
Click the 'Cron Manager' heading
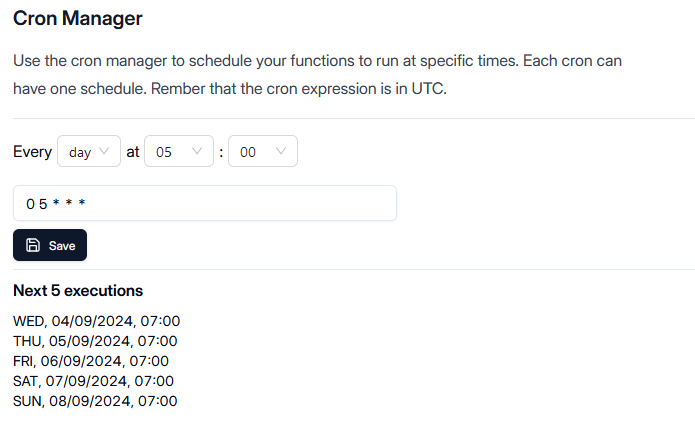tap(77, 18)
